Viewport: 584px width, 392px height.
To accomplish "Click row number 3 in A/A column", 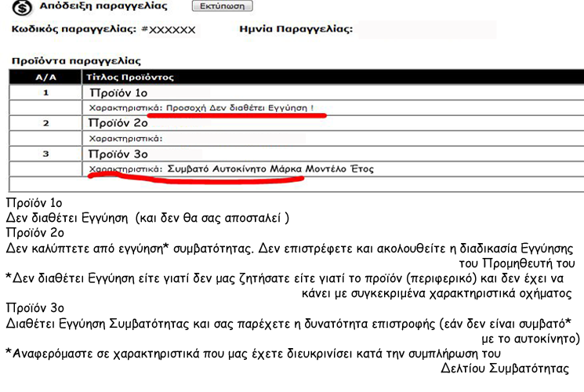I will point(45,154).
